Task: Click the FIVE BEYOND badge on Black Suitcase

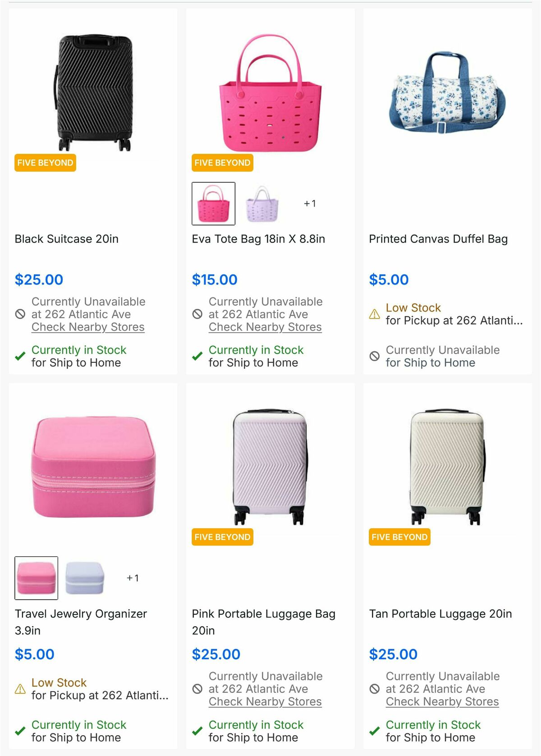Action: pos(45,163)
